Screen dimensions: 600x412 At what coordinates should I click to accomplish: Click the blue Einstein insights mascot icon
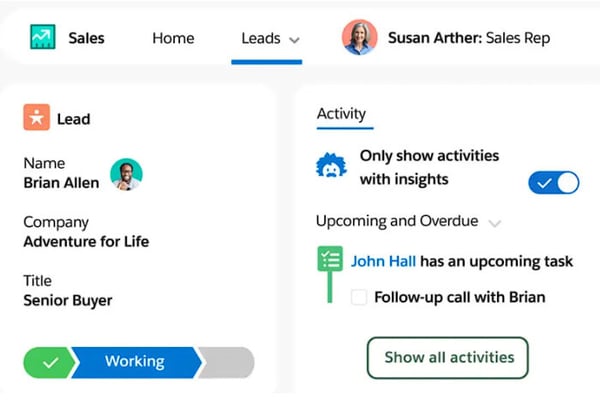[332, 166]
